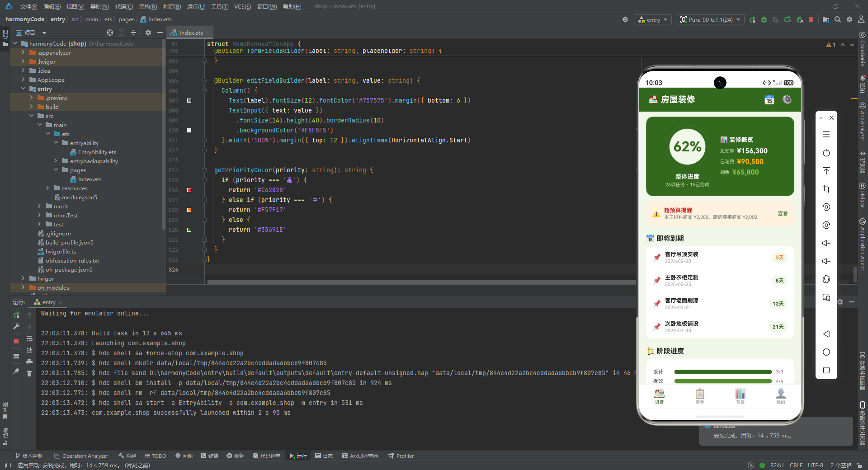Open the Profiler tool window
Screen dimensions: 868x470
(x=401, y=456)
